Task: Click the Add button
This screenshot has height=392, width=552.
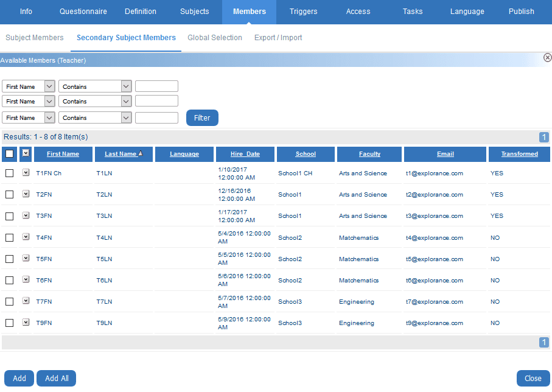Action: click(19, 378)
